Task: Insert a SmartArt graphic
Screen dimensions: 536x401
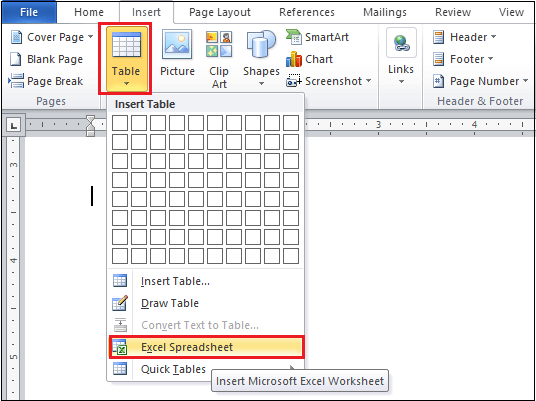Action: click(317, 37)
